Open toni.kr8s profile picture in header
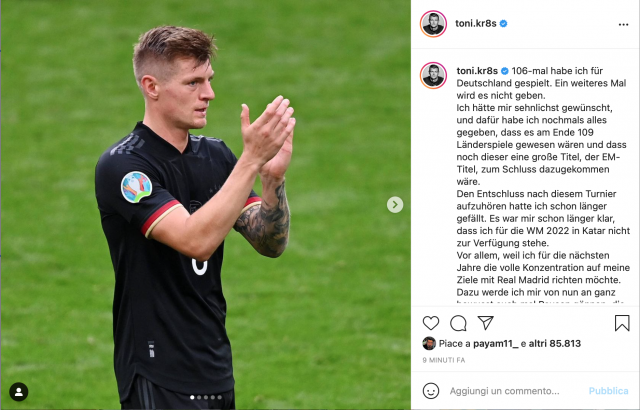 click(433, 24)
